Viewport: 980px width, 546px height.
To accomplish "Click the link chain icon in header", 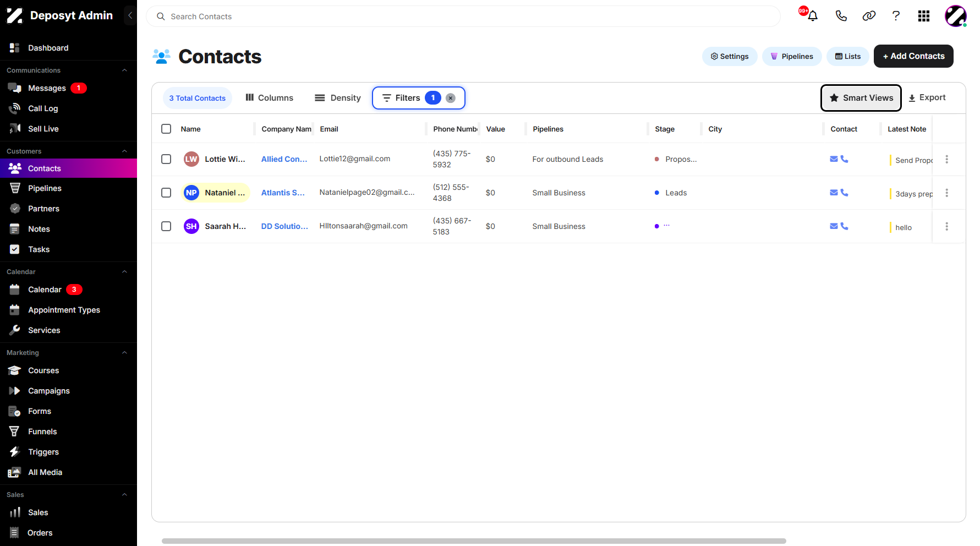I will pyautogui.click(x=869, y=16).
